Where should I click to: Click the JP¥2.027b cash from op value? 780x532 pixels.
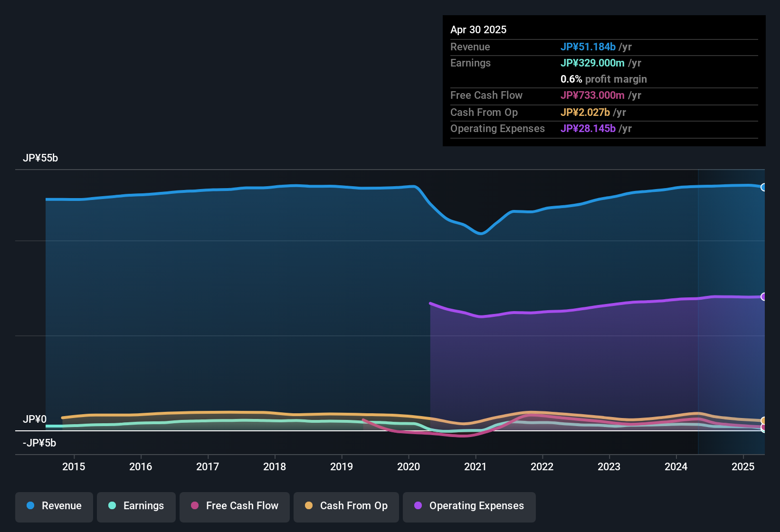tap(585, 112)
